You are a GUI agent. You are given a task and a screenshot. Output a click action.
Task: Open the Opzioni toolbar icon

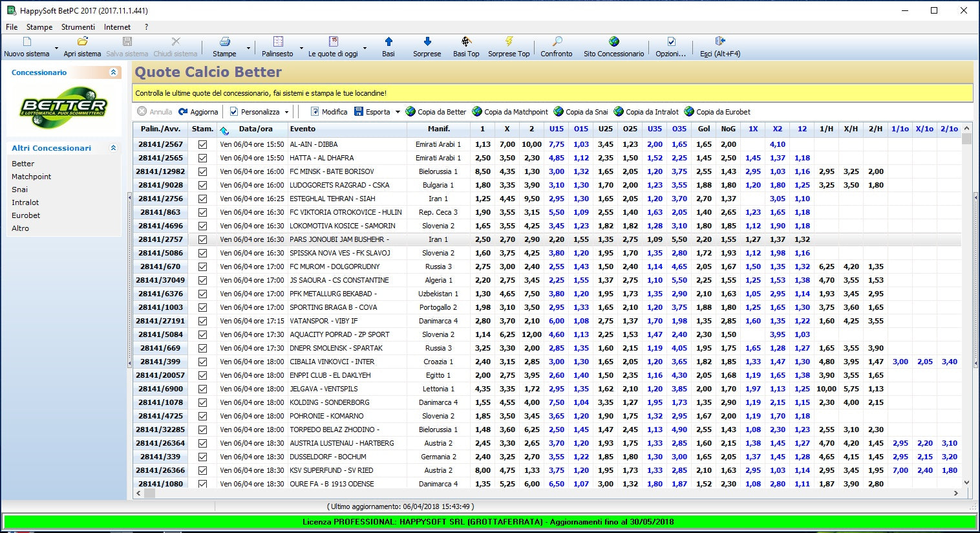coord(671,41)
